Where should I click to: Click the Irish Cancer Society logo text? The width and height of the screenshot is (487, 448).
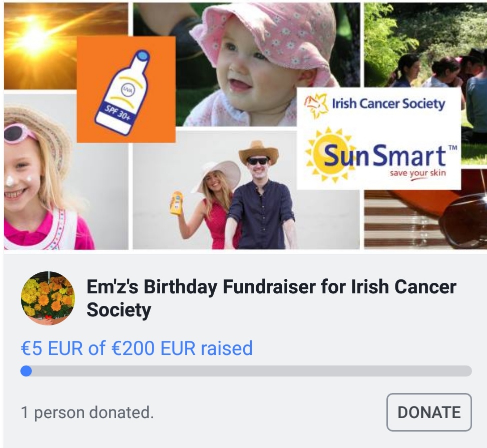[x=388, y=104]
